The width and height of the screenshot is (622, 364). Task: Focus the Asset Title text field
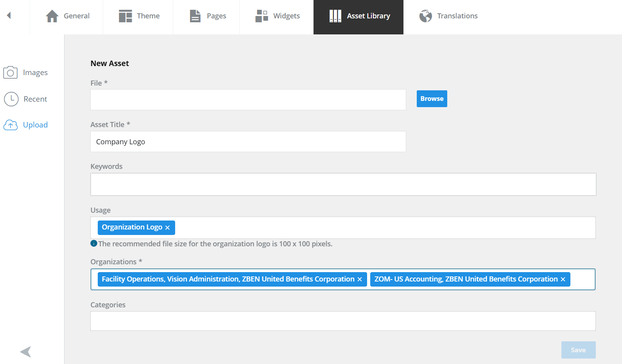pyautogui.click(x=248, y=142)
